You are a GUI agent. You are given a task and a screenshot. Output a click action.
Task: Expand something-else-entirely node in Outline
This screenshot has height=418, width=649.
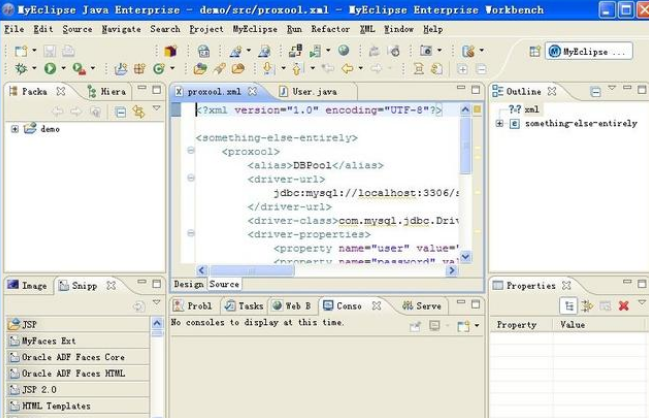pyautogui.click(x=499, y=123)
